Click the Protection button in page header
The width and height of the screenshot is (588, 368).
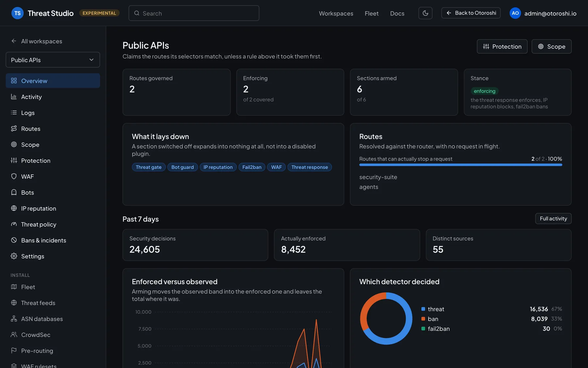pos(502,46)
